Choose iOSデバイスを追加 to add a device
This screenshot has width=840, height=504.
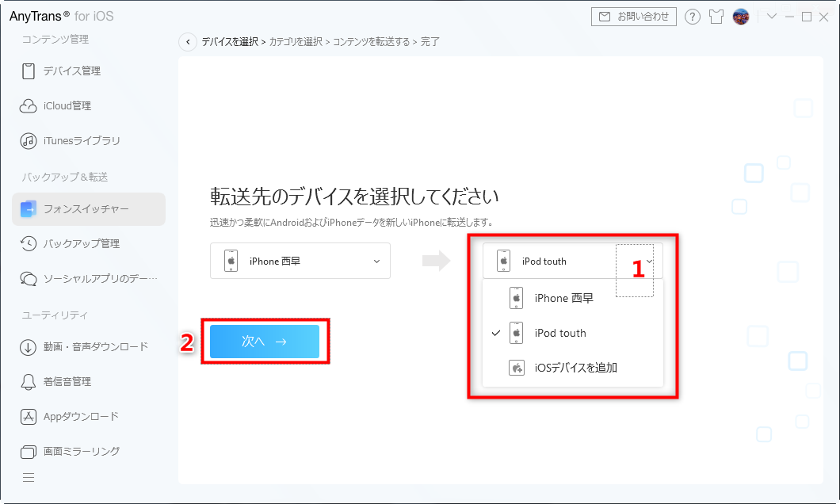click(x=575, y=368)
